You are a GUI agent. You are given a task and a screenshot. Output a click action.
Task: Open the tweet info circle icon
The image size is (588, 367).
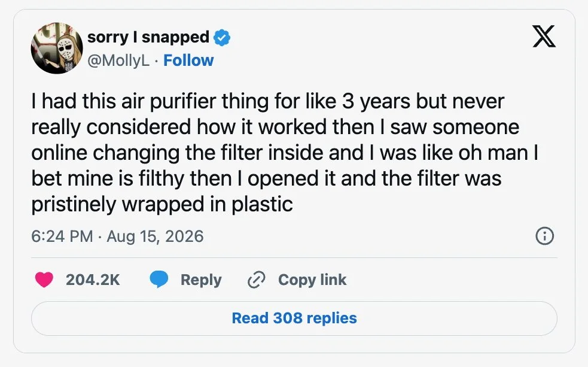coord(544,236)
